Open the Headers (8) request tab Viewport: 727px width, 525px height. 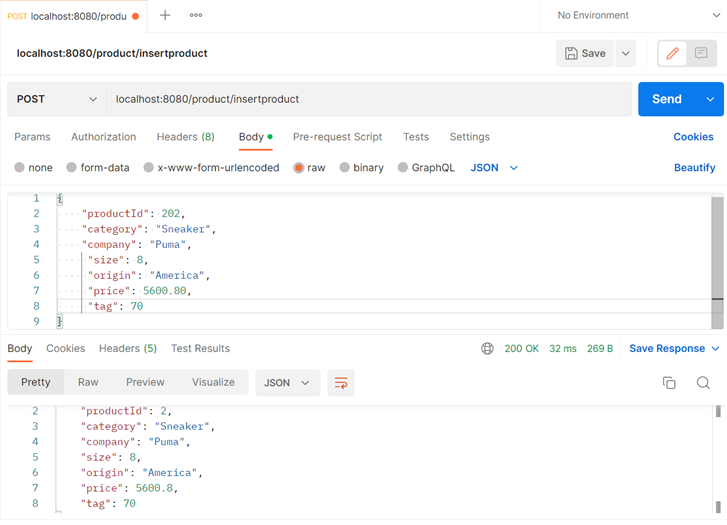point(185,137)
